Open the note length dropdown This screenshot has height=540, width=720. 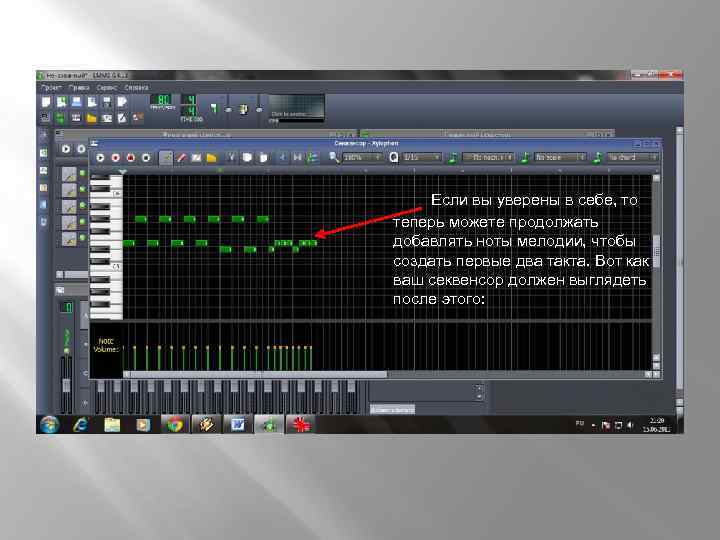tap(488, 158)
